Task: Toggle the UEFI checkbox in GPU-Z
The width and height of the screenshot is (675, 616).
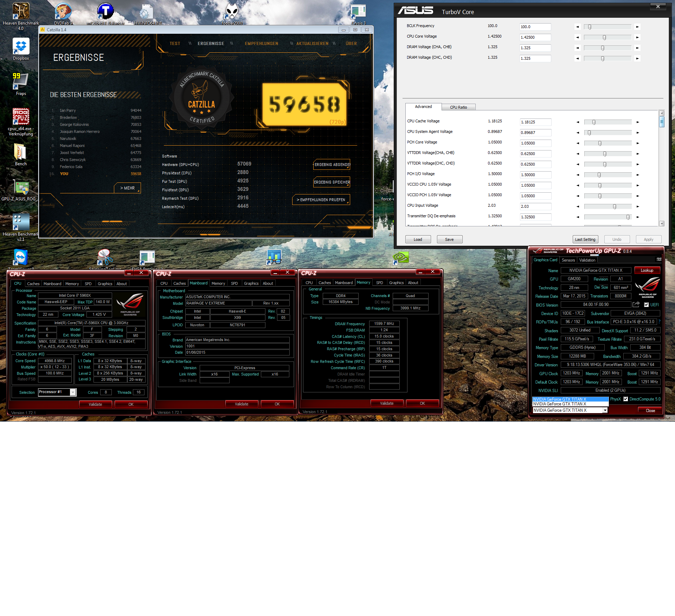Action: pos(646,305)
